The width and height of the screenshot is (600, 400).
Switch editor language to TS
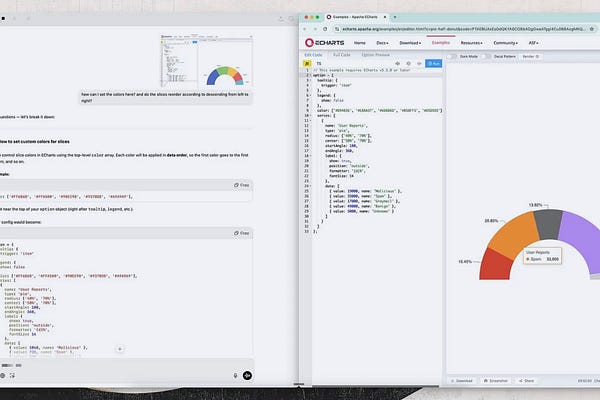tap(319, 64)
